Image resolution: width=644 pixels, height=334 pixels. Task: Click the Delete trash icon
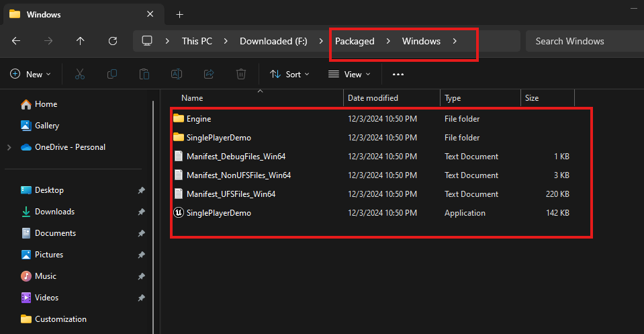click(x=240, y=74)
